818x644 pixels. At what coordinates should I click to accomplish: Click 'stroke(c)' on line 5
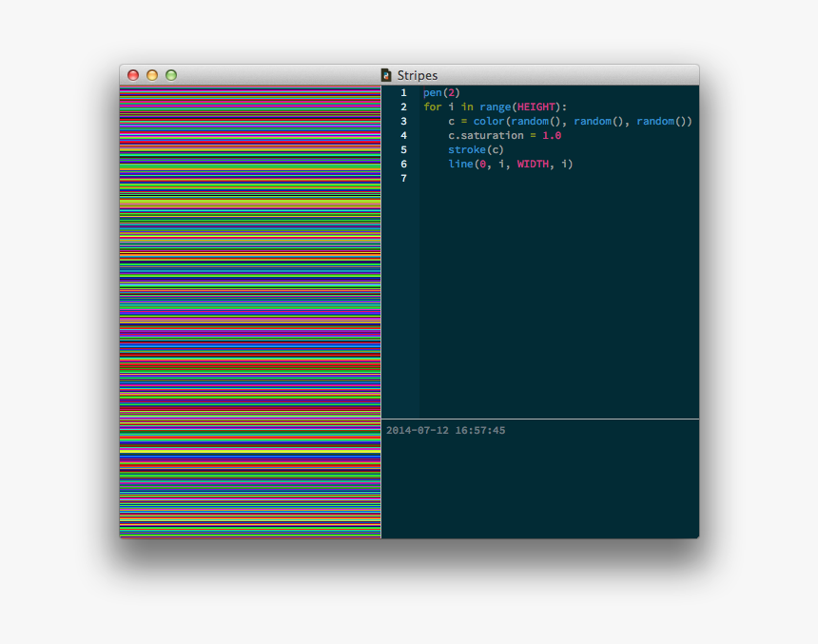pyautogui.click(x=476, y=149)
